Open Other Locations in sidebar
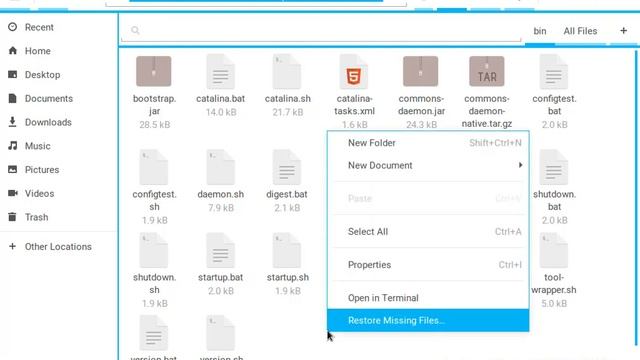640x360 pixels. coord(58,247)
